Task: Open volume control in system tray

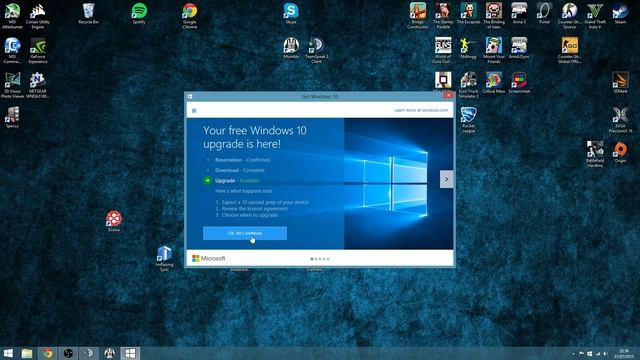Action: (x=605, y=354)
